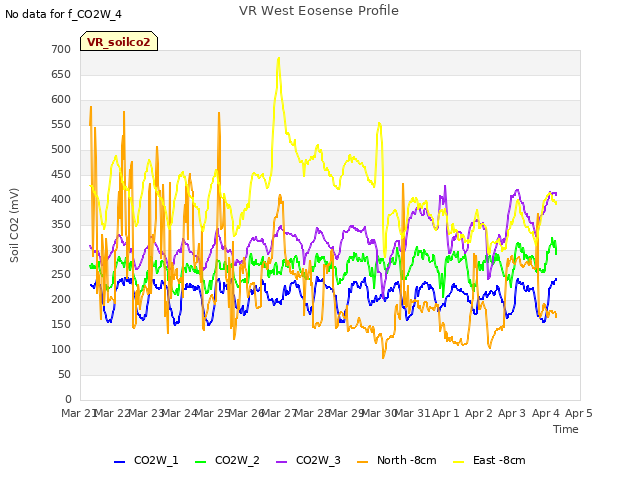Click the purple CO2W_3 spike near Apr 1
This screenshot has width=640, height=480.
[445, 187]
